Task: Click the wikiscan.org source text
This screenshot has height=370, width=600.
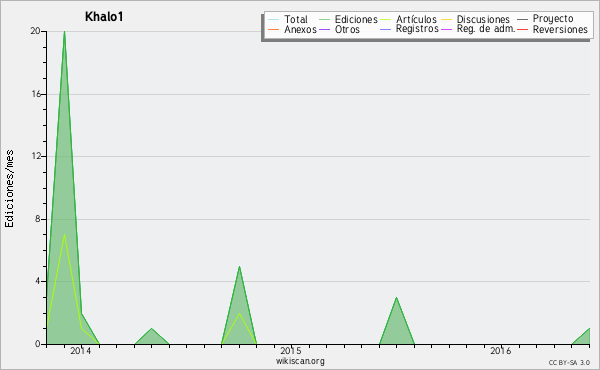Action: 300,361
